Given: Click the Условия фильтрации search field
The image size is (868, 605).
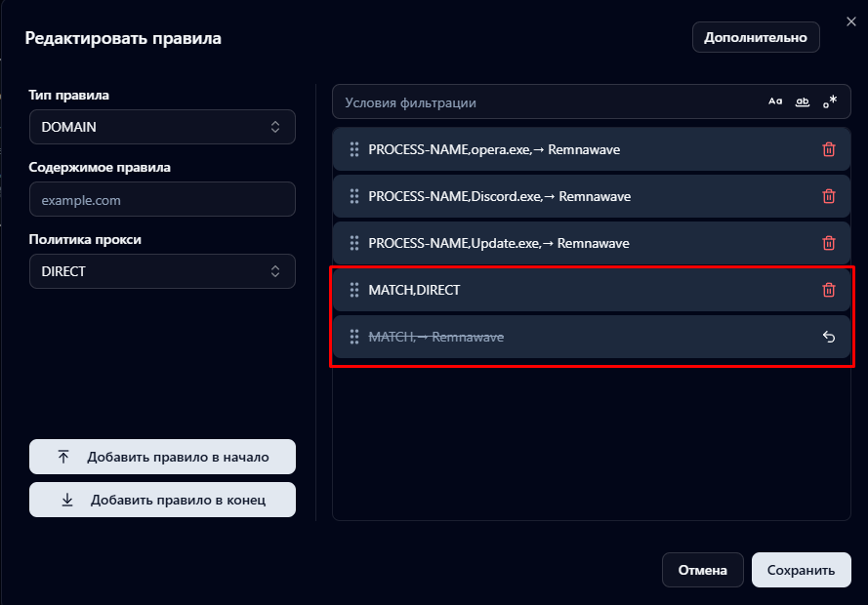Looking at the screenshot, I should pos(537,101).
